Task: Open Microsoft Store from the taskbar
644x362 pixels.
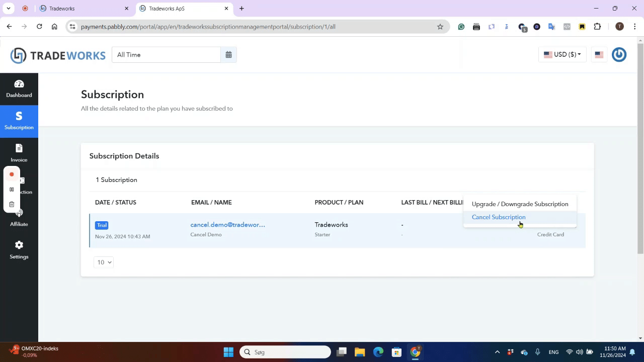Action: pyautogui.click(x=396, y=352)
